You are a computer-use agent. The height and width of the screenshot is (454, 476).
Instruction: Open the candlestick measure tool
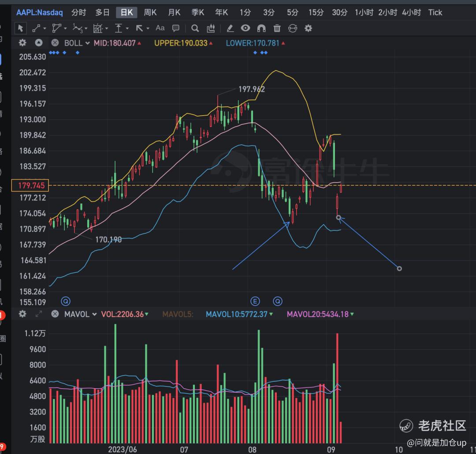coord(211,28)
